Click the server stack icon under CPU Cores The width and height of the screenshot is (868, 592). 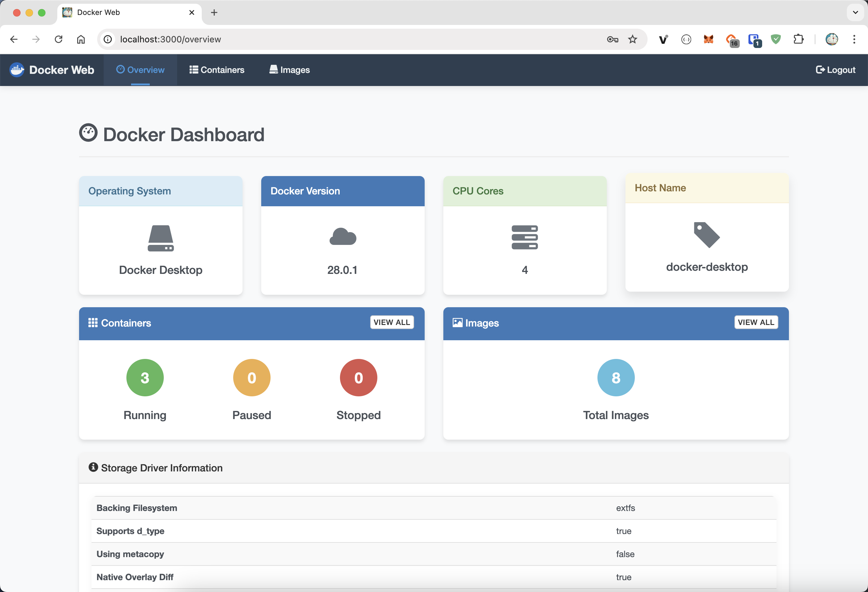(524, 237)
